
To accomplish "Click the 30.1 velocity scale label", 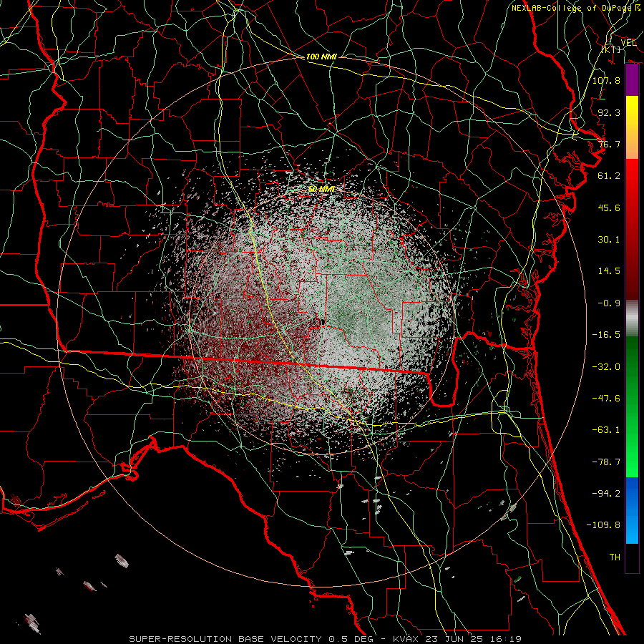I will [609, 240].
